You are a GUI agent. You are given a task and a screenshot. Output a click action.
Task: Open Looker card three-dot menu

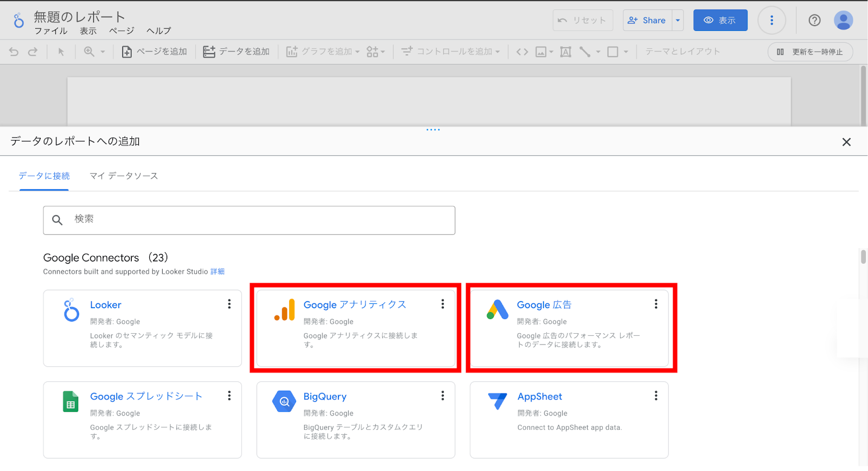click(229, 304)
